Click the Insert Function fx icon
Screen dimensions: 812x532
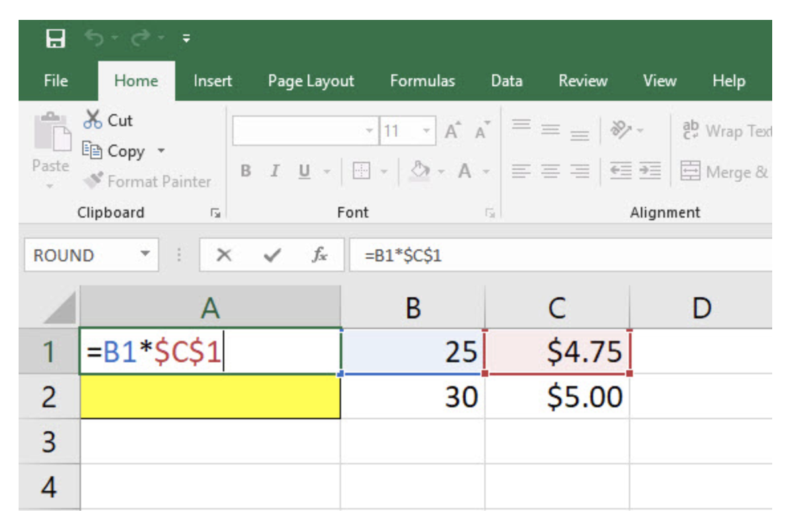[319, 255]
